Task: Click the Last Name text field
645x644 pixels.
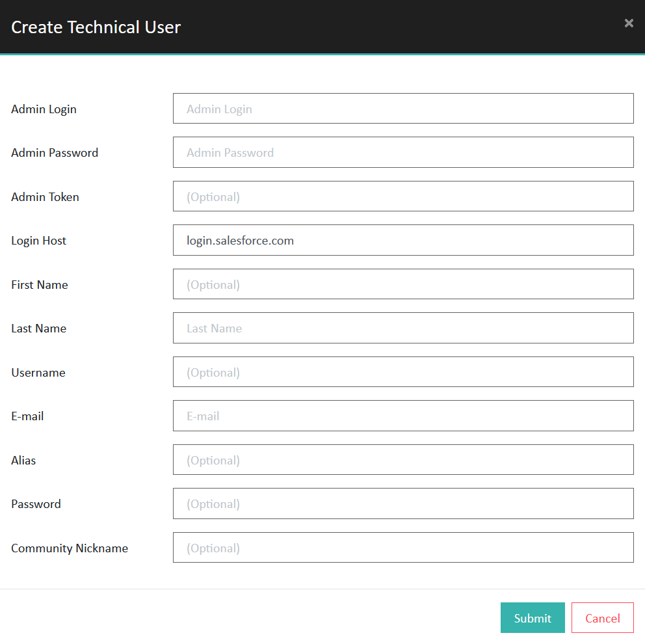Action: click(403, 328)
